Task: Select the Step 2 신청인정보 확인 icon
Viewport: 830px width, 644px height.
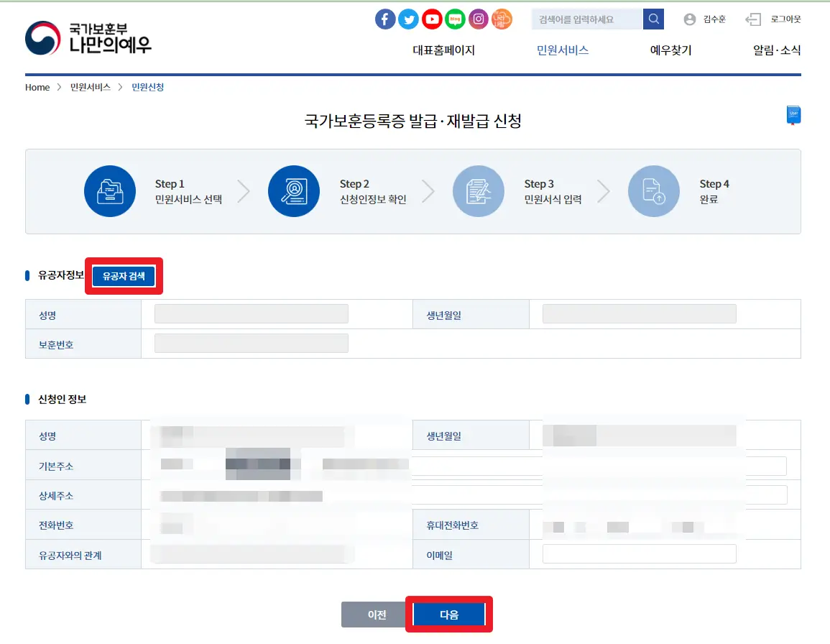Action: tap(294, 191)
